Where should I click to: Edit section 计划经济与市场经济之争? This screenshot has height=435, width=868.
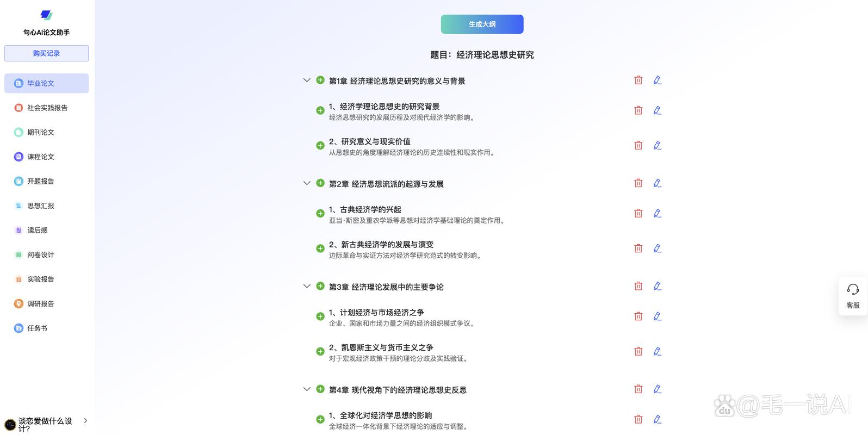pos(658,316)
